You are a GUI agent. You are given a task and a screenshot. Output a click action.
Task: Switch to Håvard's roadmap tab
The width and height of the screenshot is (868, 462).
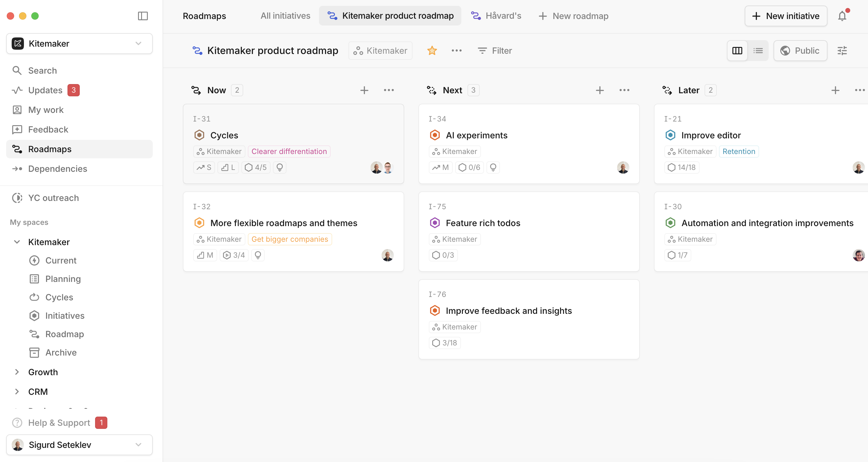coord(496,16)
